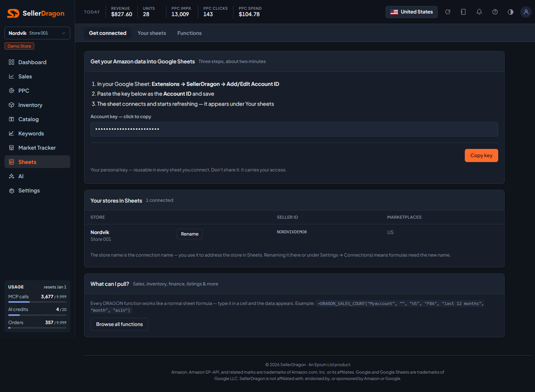Viewport: 535px width, 392px height.
Task: Click Browse all functions
Action: click(x=119, y=324)
